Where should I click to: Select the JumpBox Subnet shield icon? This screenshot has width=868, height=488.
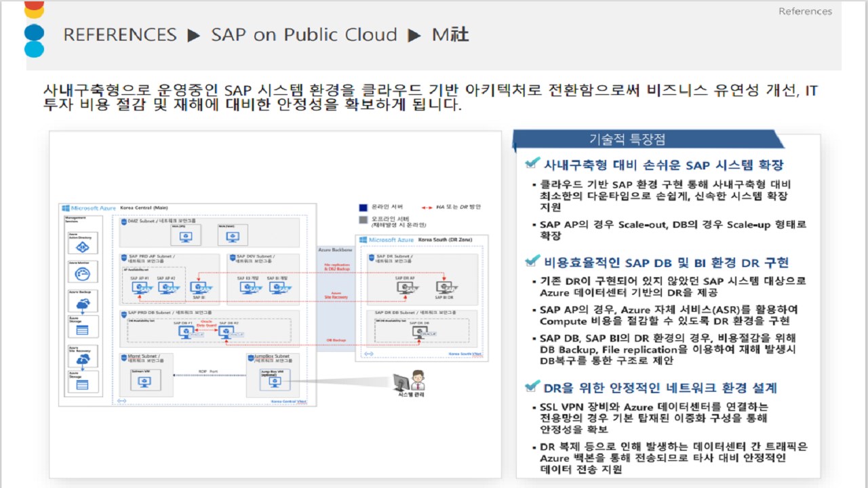click(x=250, y=358)
